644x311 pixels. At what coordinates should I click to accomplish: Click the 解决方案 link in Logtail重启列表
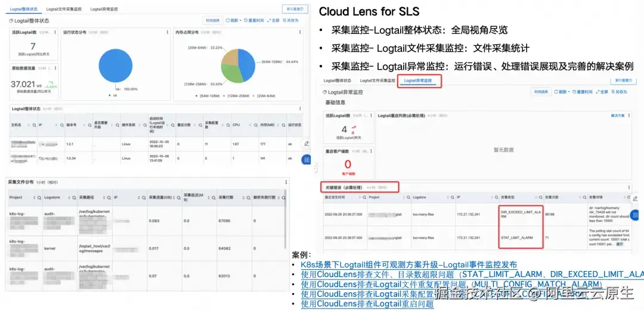[x=617, y=116]
